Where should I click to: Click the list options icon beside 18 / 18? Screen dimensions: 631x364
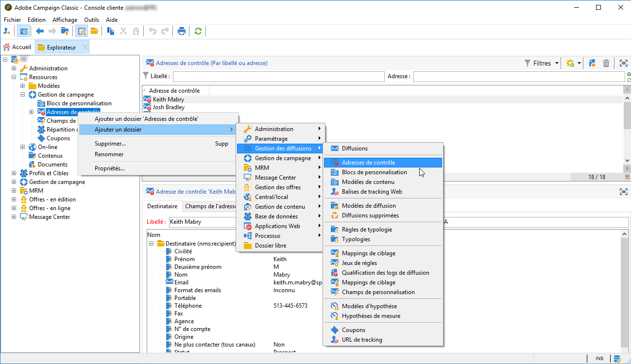tap(627, 177)
